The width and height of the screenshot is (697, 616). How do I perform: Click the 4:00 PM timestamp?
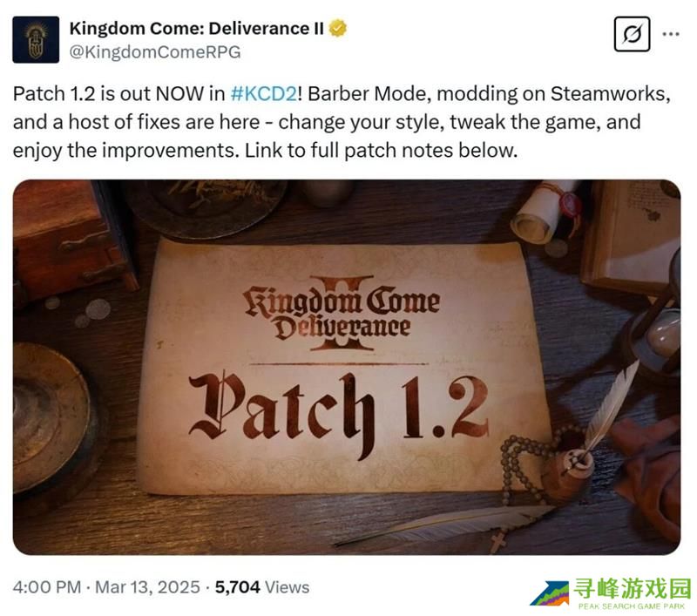[47, 587]
